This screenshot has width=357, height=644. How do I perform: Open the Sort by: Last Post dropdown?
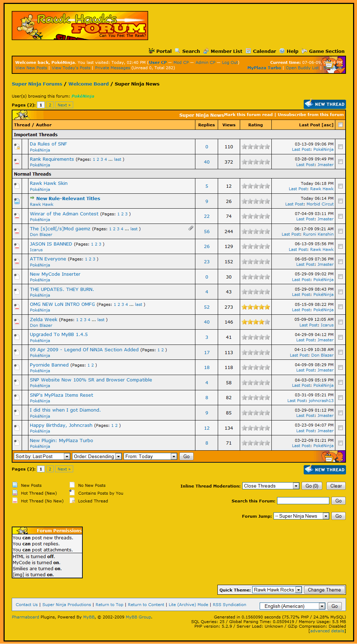click(x=42, y=456)
